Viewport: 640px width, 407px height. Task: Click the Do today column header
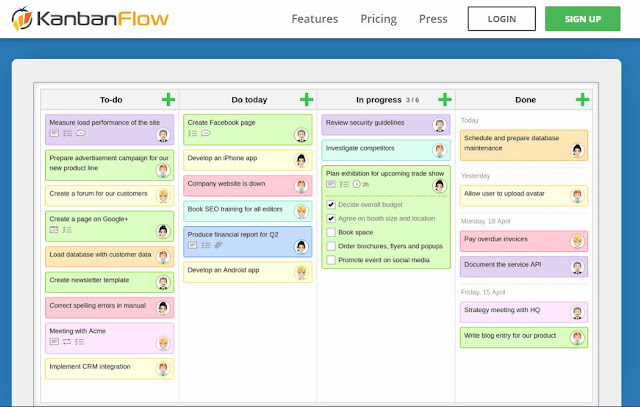[249, 100]
